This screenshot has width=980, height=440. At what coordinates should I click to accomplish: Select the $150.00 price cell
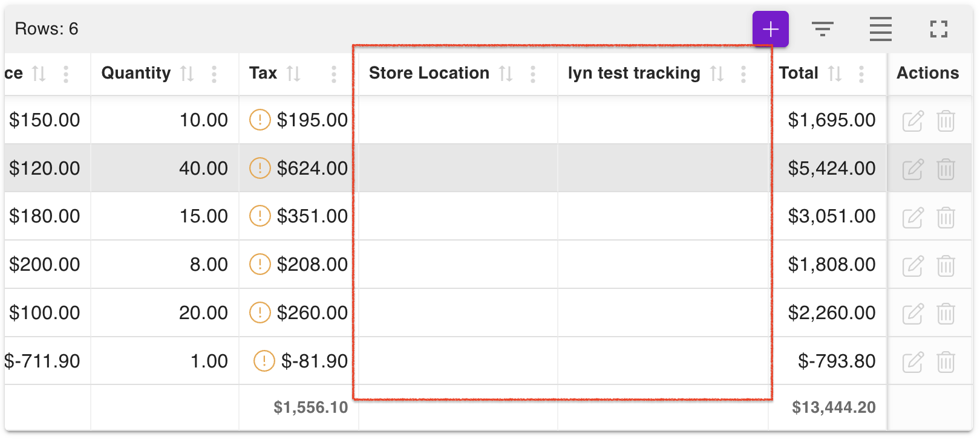(x=47, y=120)
